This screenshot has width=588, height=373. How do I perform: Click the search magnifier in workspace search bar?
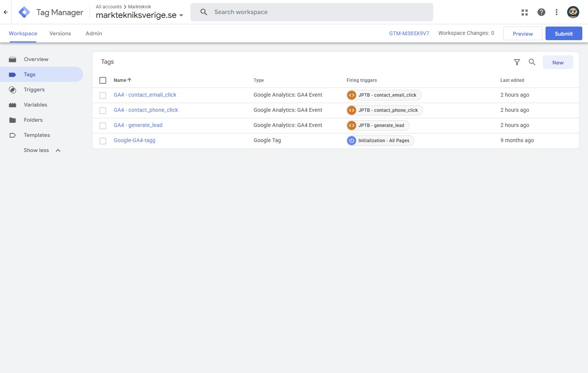204,12
